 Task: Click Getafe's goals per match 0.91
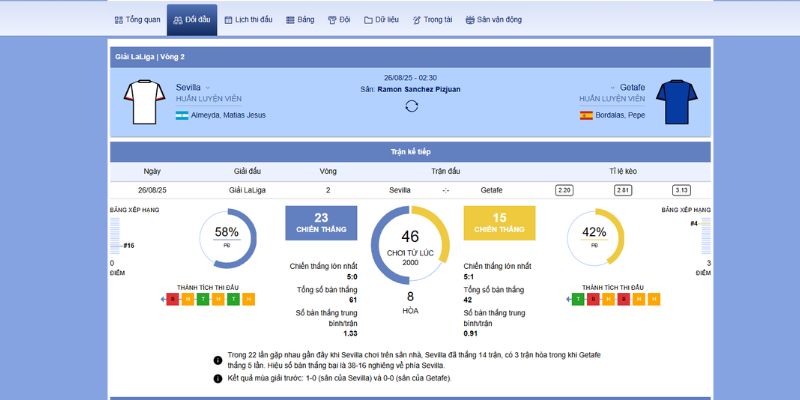pyautogui.click(x=471, y=334)
